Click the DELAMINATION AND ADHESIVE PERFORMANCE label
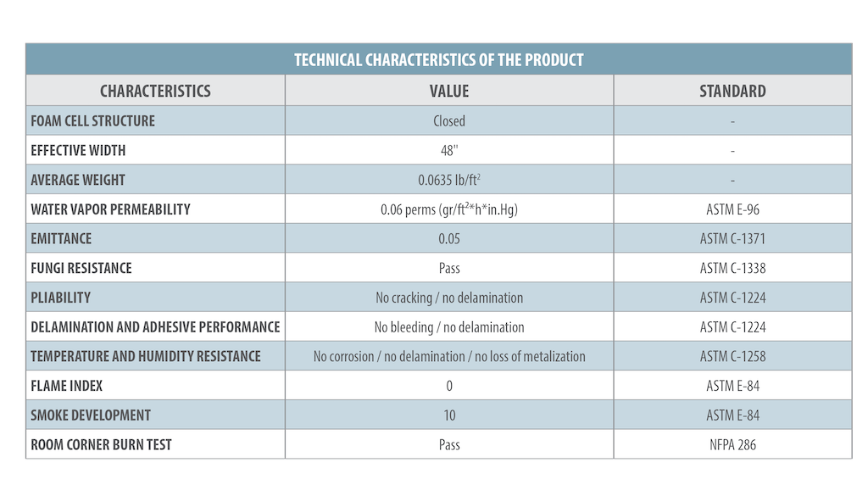The width and height of the screenshot is (868, 496). click(155, 326)
